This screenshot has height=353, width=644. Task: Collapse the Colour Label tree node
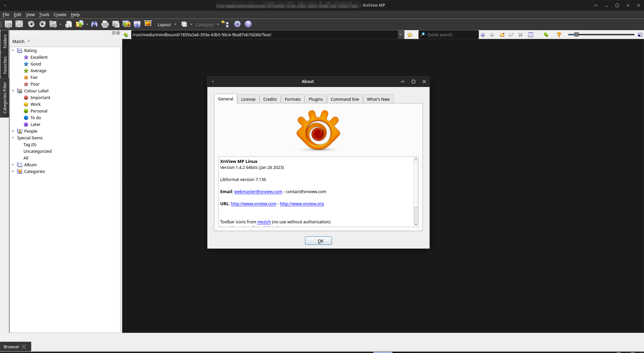click(x=13, y=91)
